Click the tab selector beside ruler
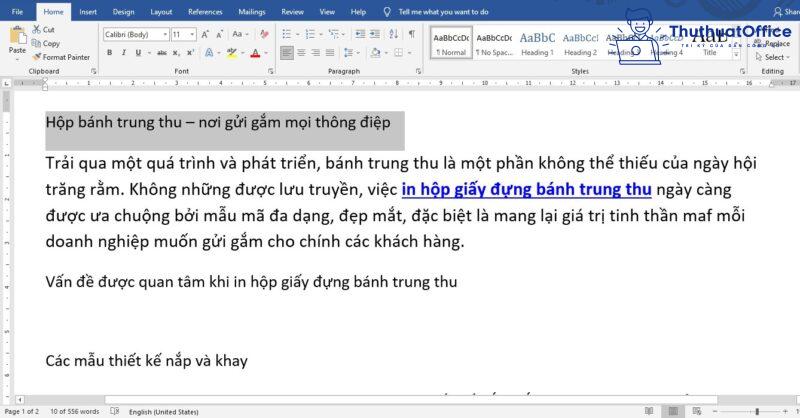This screenshot has height=418, width=800. [x=7, y=83]
